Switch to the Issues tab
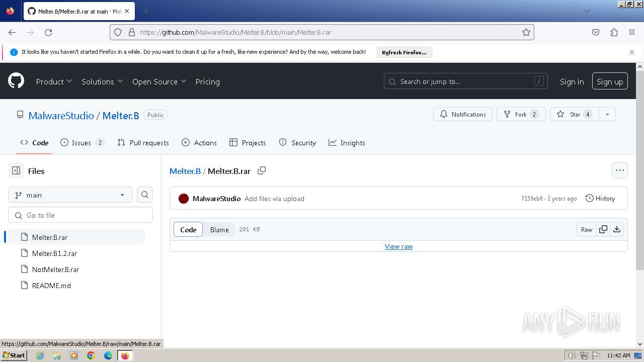Screen dimensions: 644x362 click(82, 143)
